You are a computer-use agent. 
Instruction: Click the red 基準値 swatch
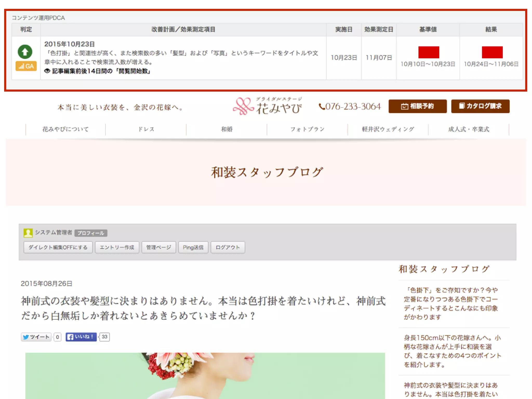[x=429, y=52]
